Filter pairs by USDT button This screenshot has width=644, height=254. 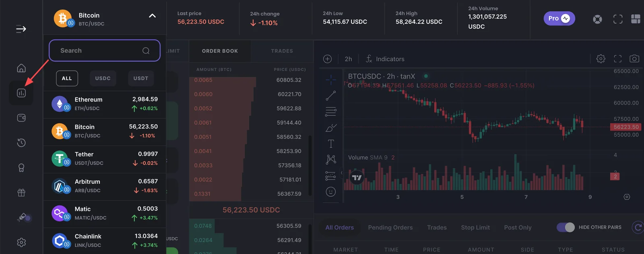point(141,78)
